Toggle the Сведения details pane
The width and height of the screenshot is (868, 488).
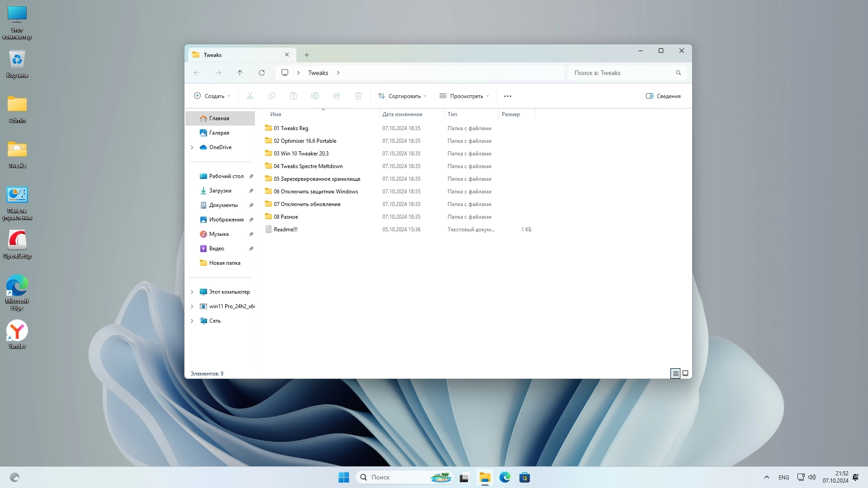[663, 96]
